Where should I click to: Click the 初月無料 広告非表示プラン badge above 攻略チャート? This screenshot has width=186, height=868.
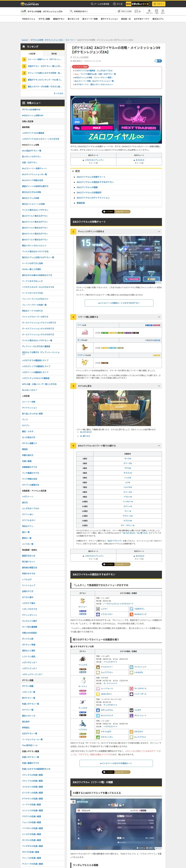pos(116,212)
